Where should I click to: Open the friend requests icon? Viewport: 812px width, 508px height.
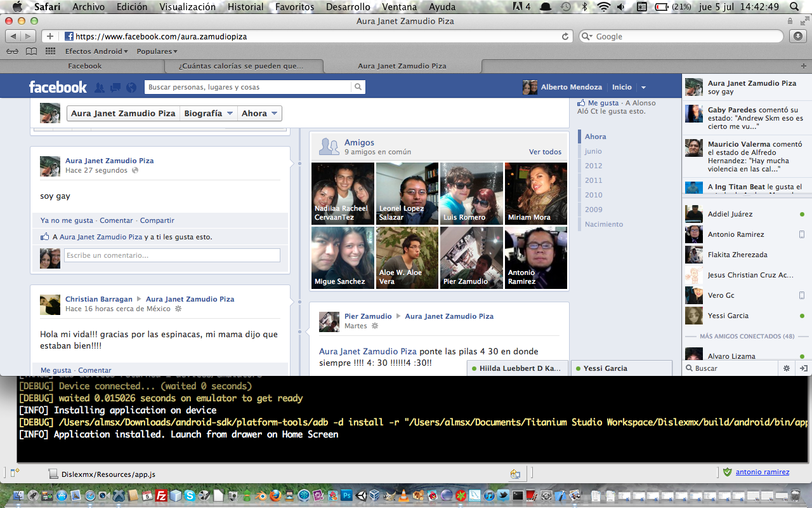pos(100,88)
